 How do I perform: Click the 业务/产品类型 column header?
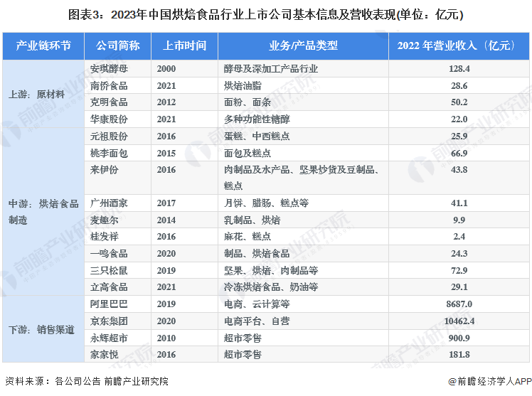pyautogui.click(x=303, y=46)
